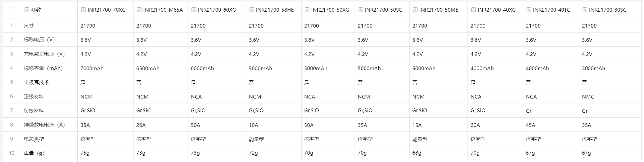Click the text-type icon beside INR21700-70XG header
Screen dimensions: 644x162
tap(83, 10)
